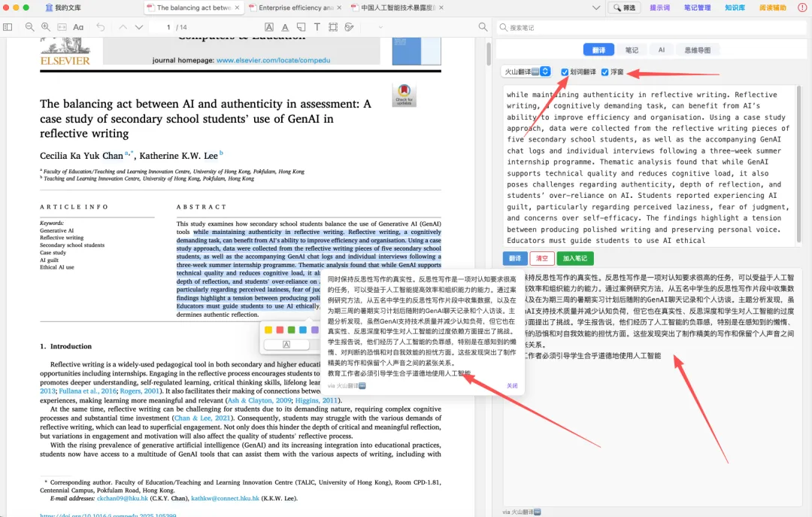Screen dimensions: 812x517
Task: Open the annotation color dropdown in toolbar
Action: pos(380,27)
